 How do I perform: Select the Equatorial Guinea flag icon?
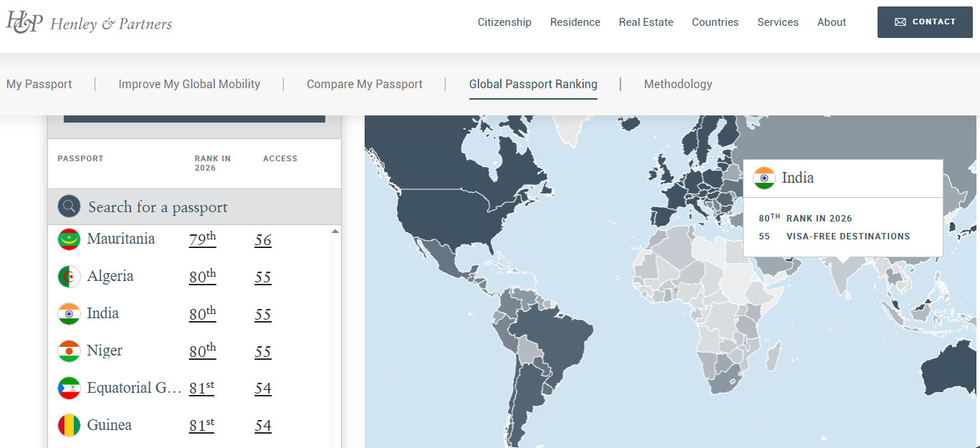pos(69,389)
